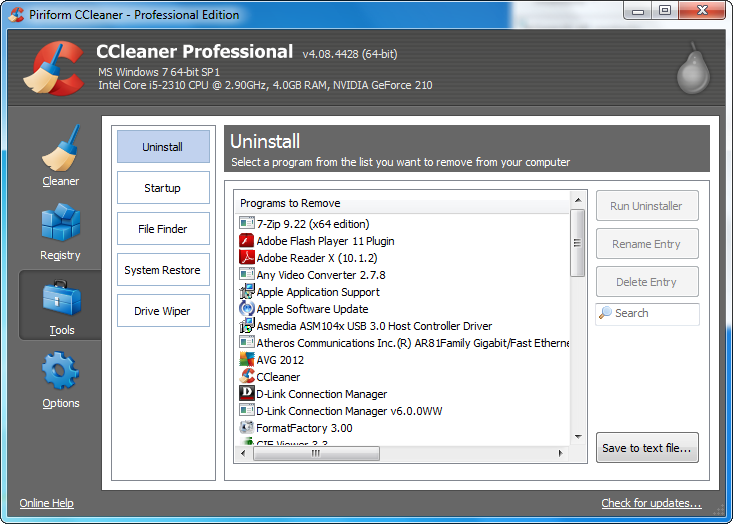Switch to the Uninstall tab
This screenshot has width=733, height=524.
click(x=163, y=146)
